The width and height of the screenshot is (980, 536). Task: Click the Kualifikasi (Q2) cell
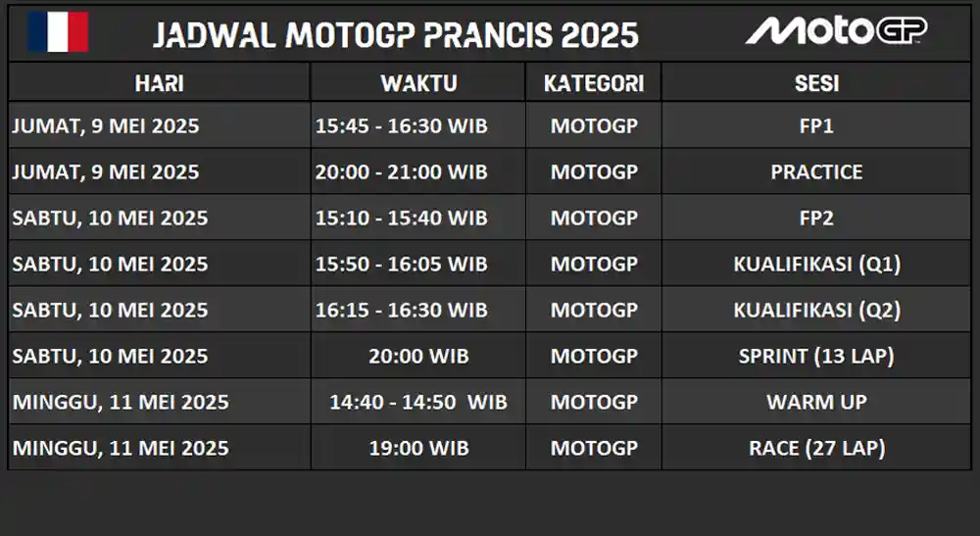click(816, 310)
